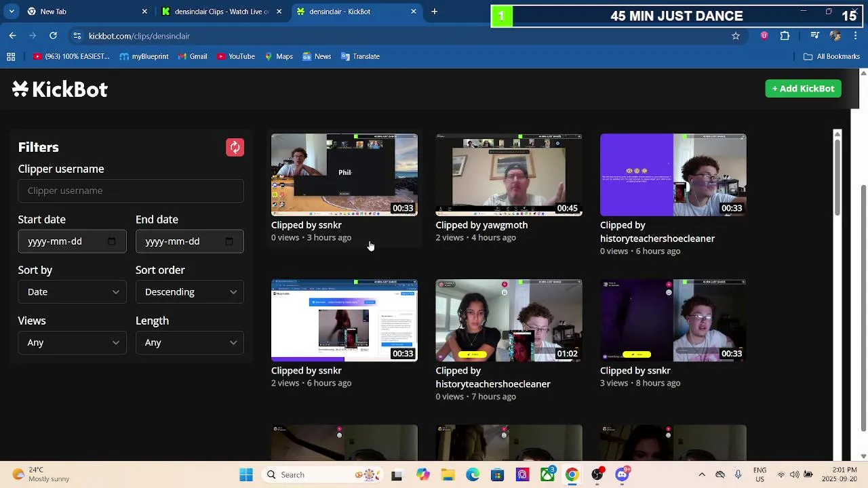Image resolution: width=868 pixels, height=488 pixels.
Task: Open Discord from the taskbar
Action: point(622,474)
